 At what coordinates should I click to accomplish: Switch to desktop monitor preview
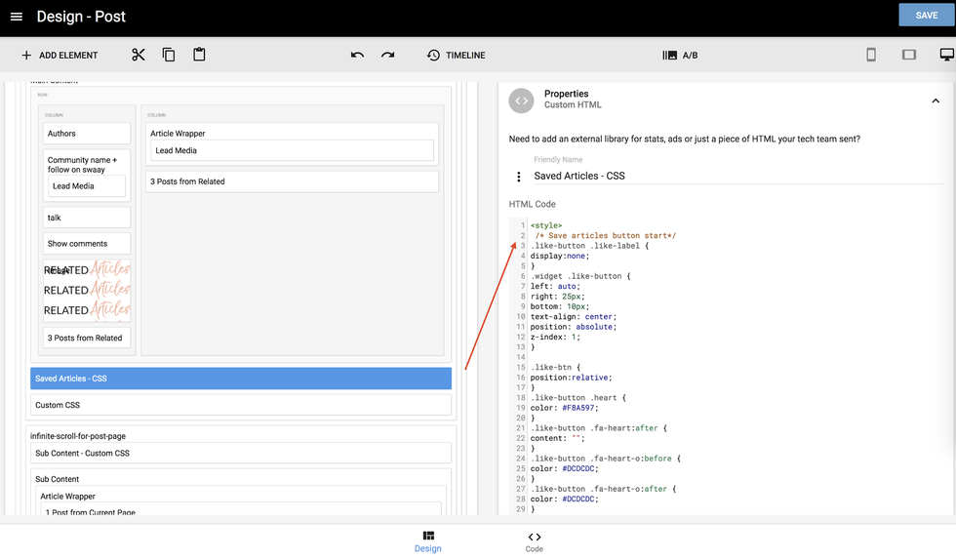(946, 55)
